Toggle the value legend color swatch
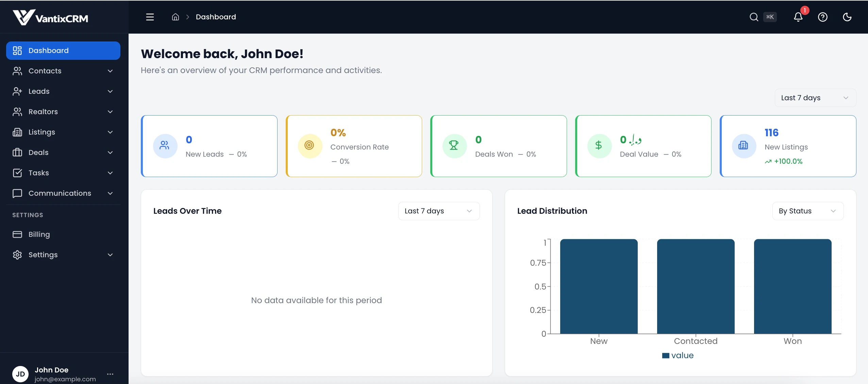The height and width of the screenshot is (384, 868). [x=666, y=355]
